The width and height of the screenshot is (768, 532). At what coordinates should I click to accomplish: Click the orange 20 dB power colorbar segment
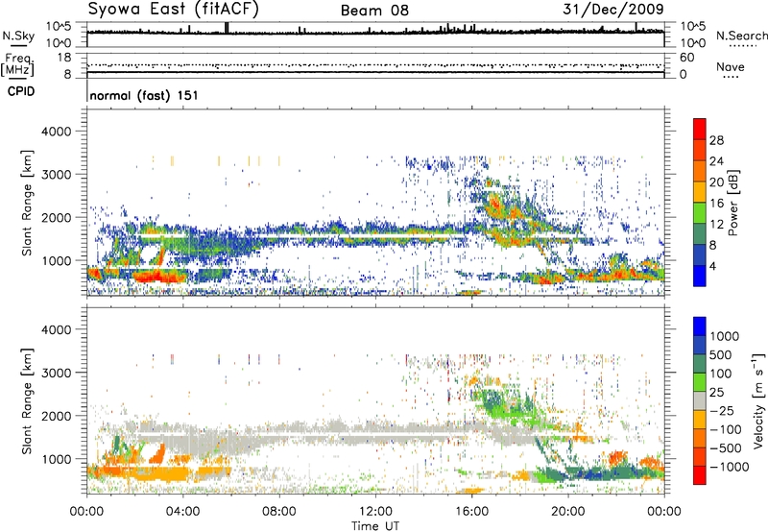click(700, 172)
